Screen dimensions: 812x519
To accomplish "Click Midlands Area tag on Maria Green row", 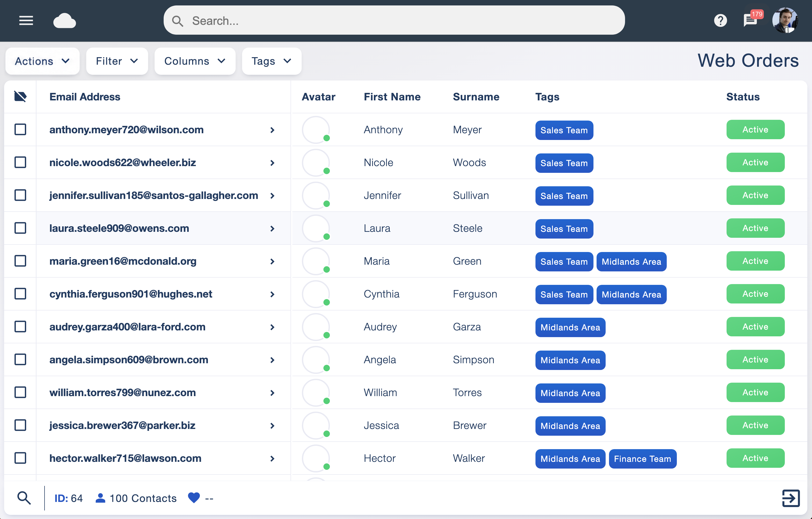I will pos(631,262).
